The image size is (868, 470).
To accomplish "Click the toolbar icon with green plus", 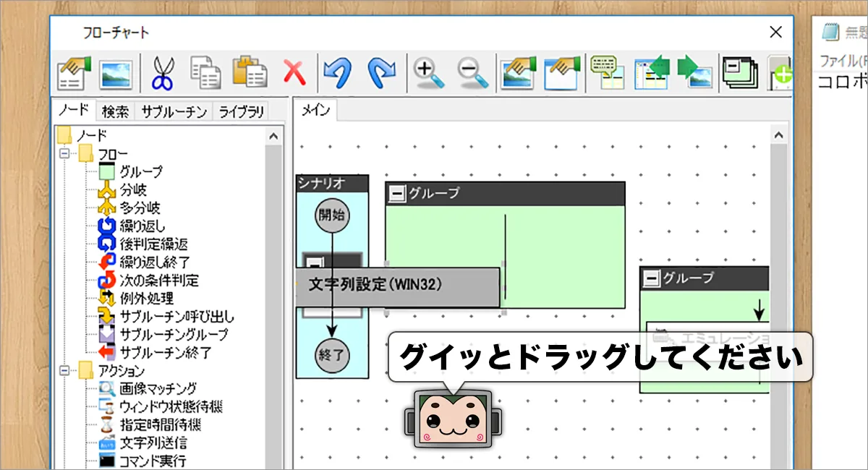I will click(x=780, y=72).
